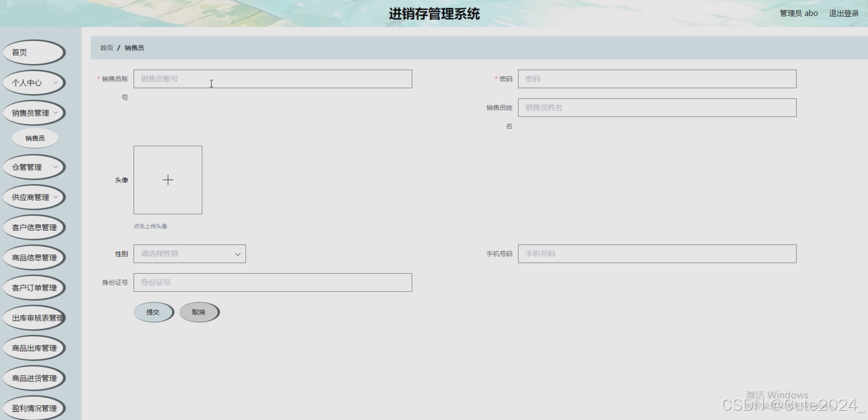Viewport: 868px width, 420px height.
Task: Open 商品信息管理 from the sidebar
Action: click(x=33, y=257)
